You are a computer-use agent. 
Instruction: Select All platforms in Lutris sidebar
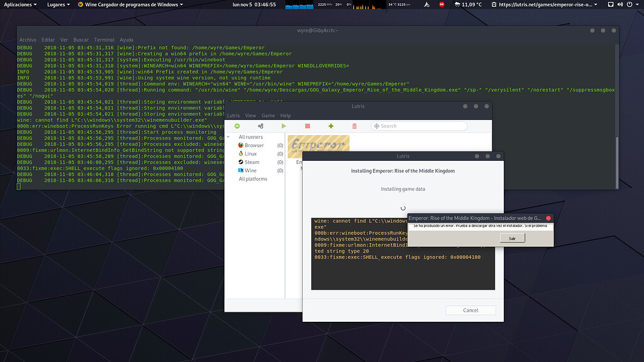[x=253, y=179]
